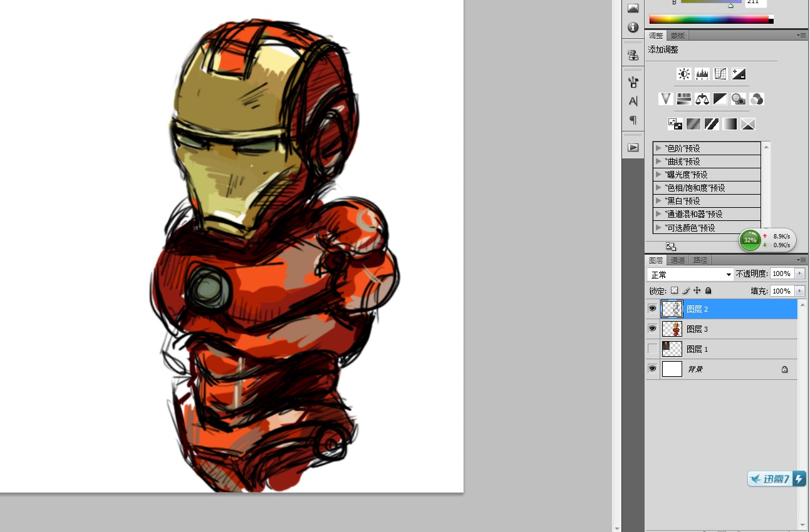This screenshot has width=810, height=532.
Task: Add a Brightness/Contrast adjustment
Action: [x=684, y=74]
